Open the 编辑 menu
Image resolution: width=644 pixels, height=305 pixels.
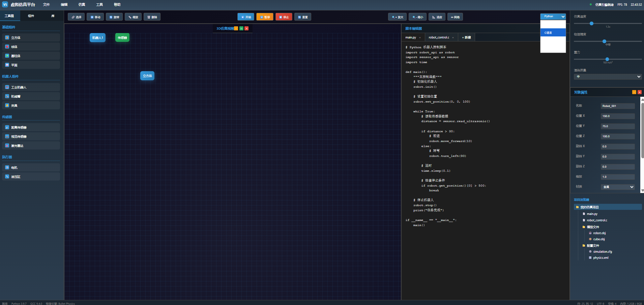(64, 5)
